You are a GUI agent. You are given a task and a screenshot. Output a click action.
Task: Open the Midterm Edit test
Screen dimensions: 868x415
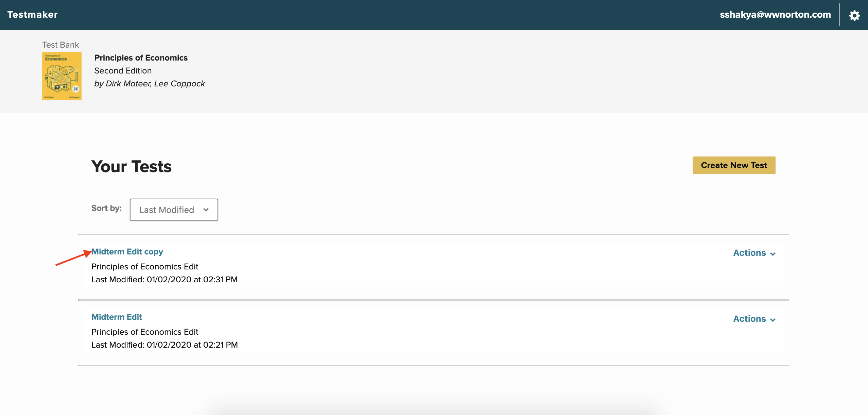(117, 317)
